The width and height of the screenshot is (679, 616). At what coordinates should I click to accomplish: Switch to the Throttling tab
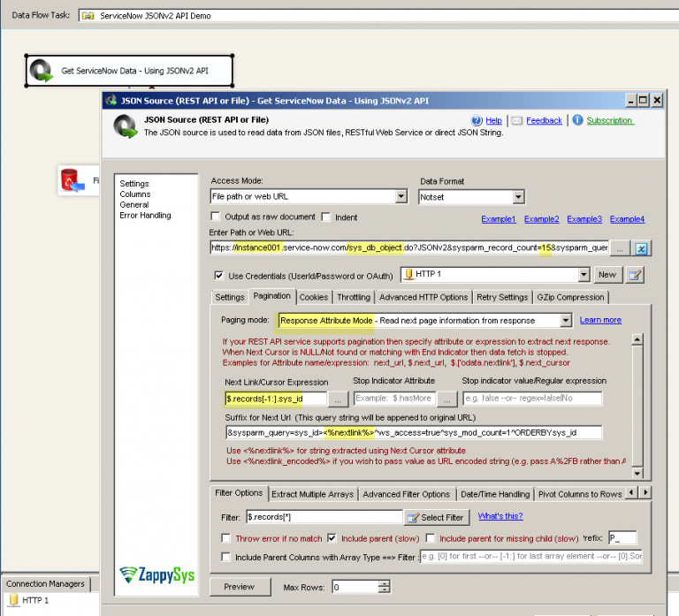pos(354,297)
